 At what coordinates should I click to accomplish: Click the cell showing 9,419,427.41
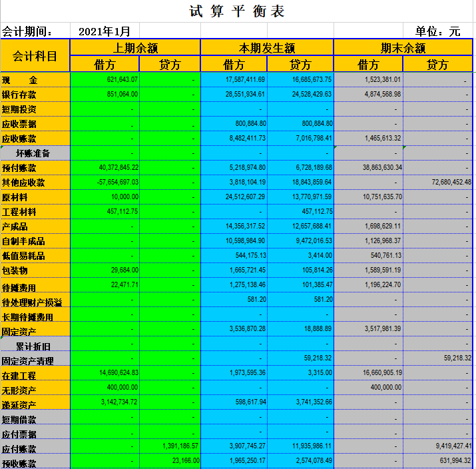tap(438, 446)
